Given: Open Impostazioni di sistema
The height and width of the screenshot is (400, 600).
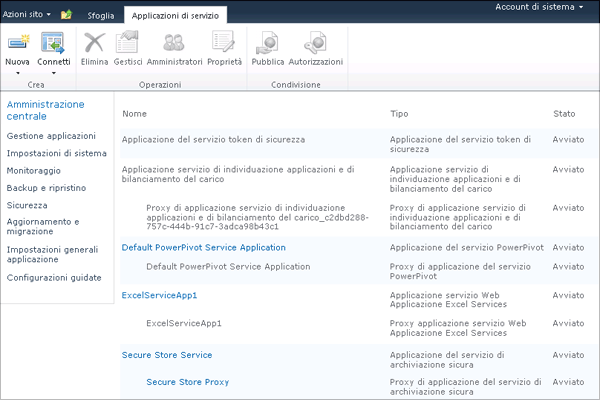Looking at the screenshot, I should (x=57, y=153).
